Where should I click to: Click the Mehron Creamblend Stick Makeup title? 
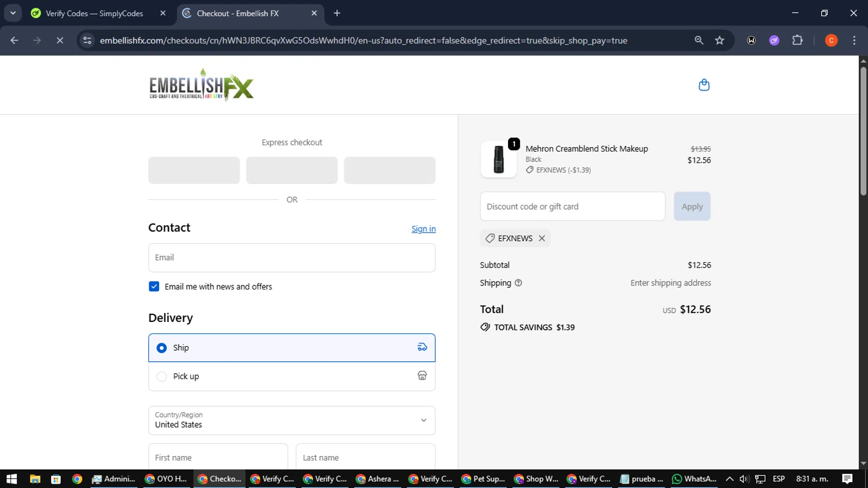coord(587,149)
